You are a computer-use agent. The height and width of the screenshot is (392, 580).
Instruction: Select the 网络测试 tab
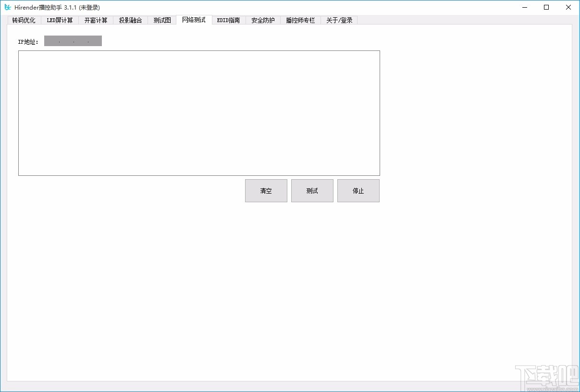pos(193,20)
